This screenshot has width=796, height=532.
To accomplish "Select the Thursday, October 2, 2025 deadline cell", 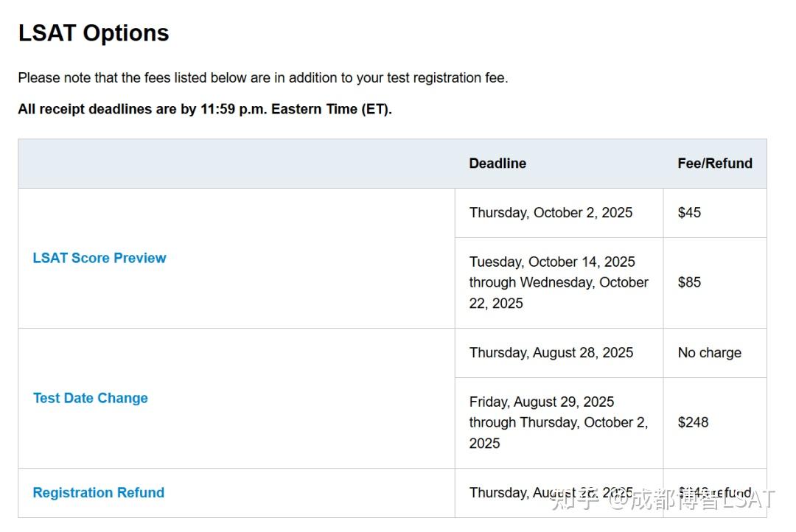I will [x=551, y=213].
